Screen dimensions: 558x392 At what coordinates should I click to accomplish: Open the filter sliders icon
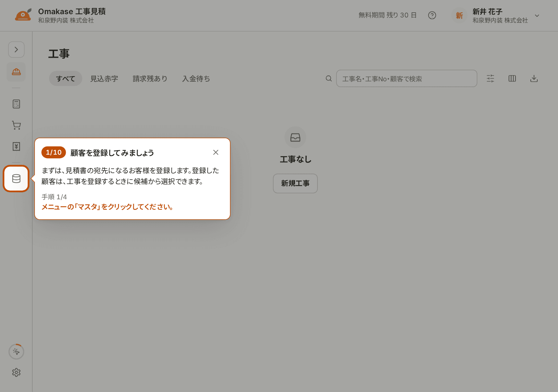[490, 78]
